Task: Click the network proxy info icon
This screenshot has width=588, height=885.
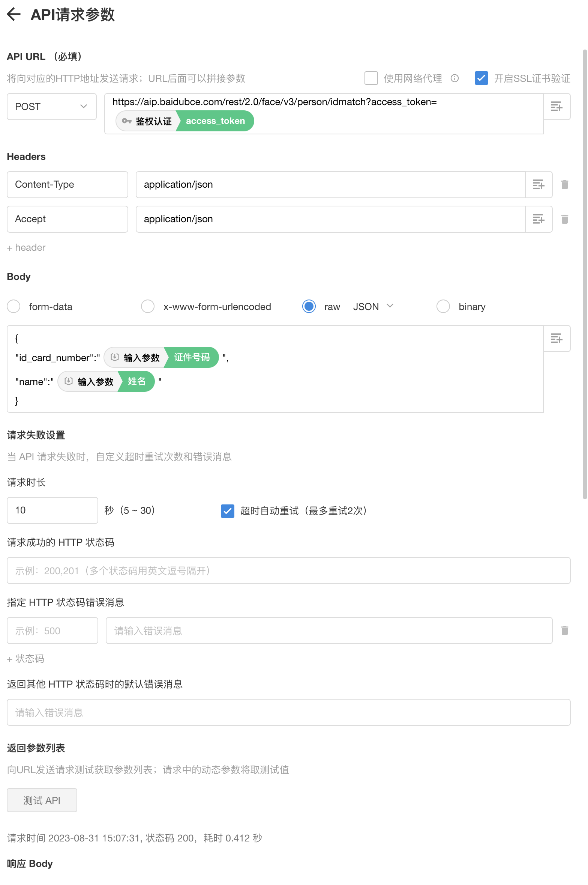Action: 454,78
